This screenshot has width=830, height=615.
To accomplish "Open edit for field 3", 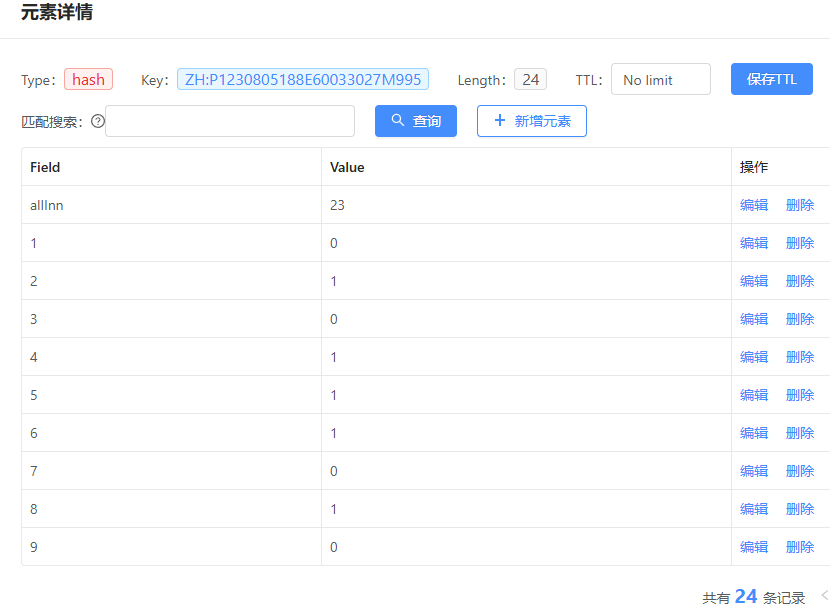I will tap(754, 319).
